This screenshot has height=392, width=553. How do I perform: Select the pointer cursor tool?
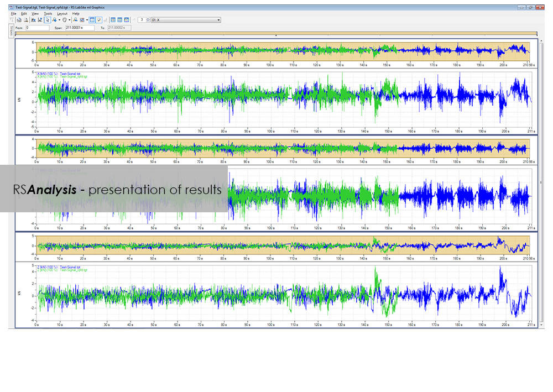(48, 20)
